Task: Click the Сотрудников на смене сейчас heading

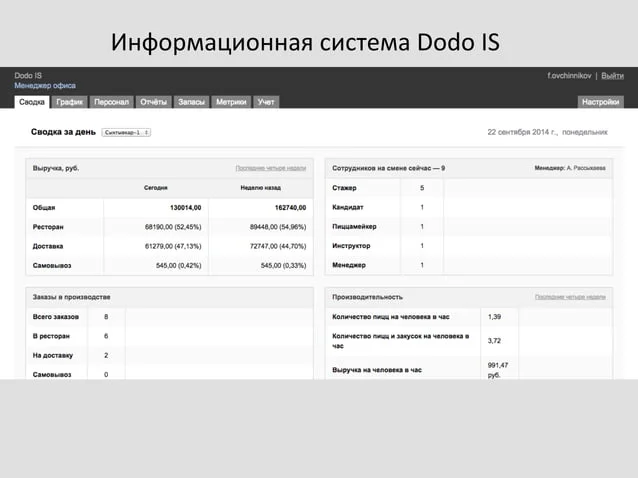Action: point(389,168)
